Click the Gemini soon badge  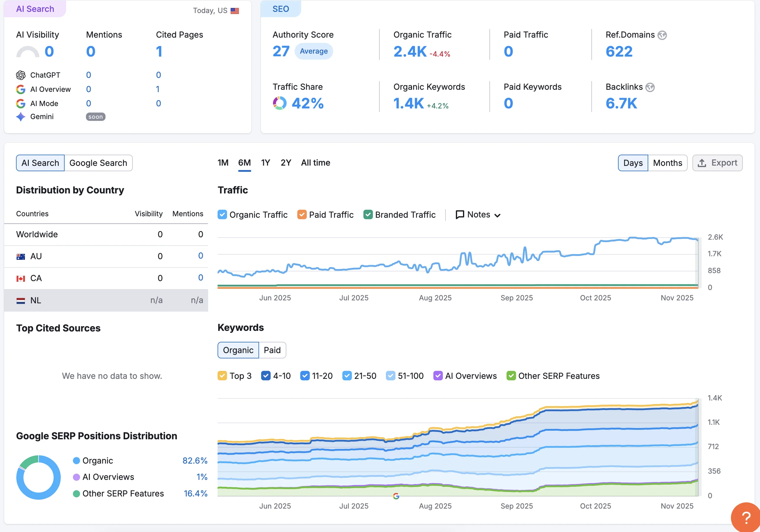(x=96, y=117)
